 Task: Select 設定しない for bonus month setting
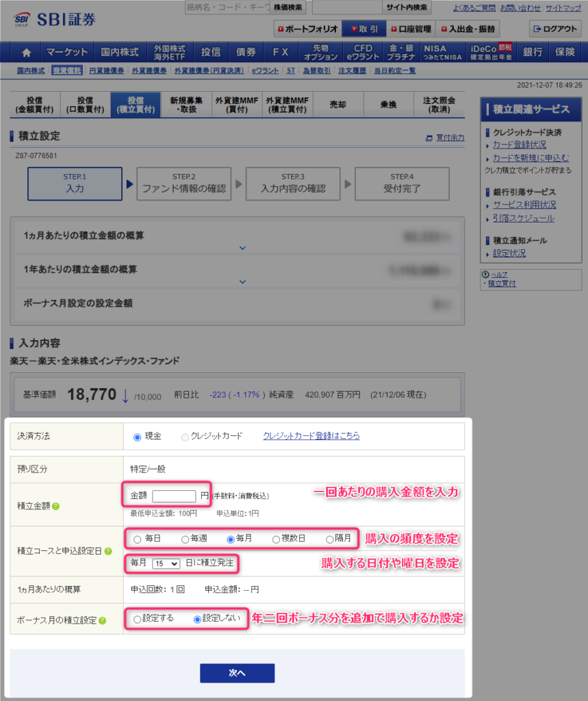pyautogui.click(x=196, y=619)
